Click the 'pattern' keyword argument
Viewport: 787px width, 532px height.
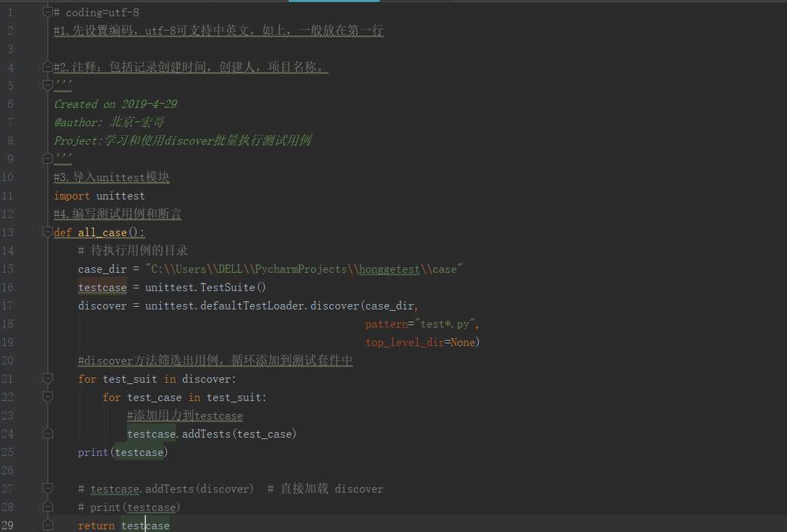(x=386, y=324)
